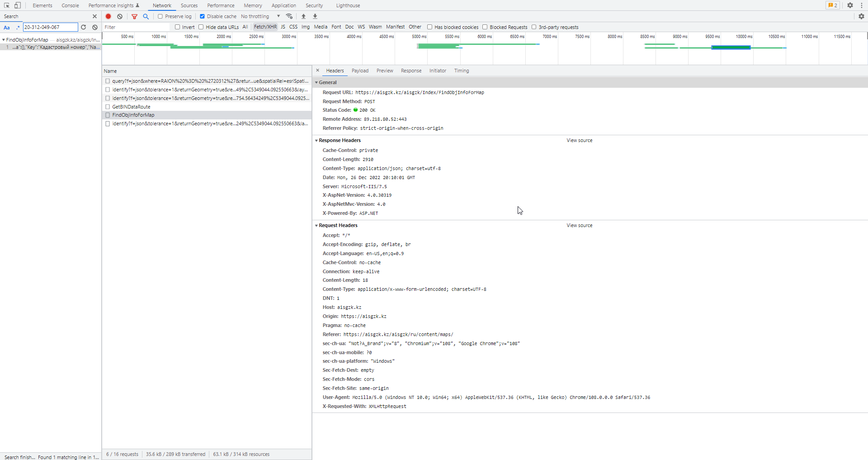Collapse the Response Headers section
The width and height of the screenshot is (868, 460).
316,141
